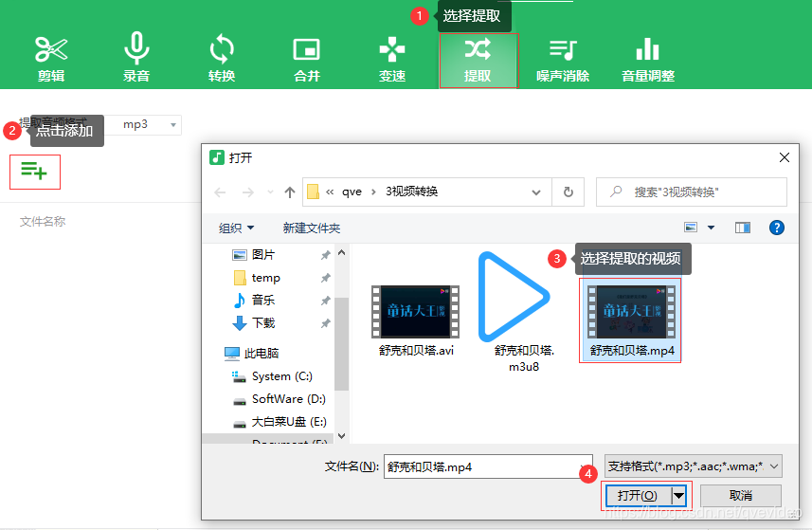This screenshot has height=530, width=812.
Task: Go forward in the open dialog
Action: coord(248,192)
